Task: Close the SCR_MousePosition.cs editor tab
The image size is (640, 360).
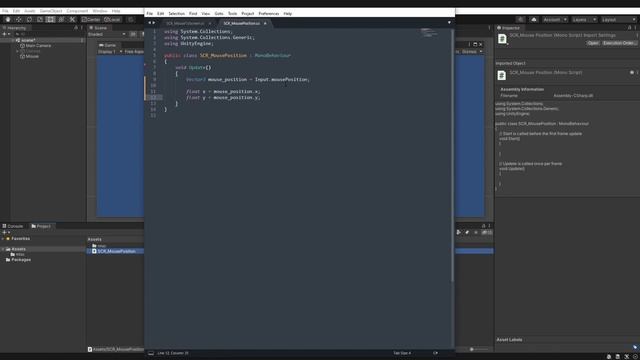Action: [265, 23]
